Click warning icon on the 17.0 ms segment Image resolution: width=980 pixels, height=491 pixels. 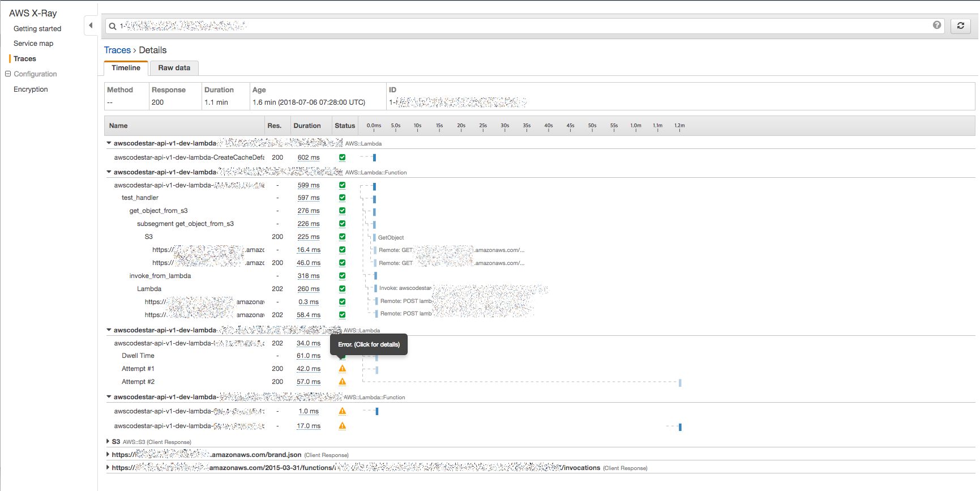(x=343, y=426)
